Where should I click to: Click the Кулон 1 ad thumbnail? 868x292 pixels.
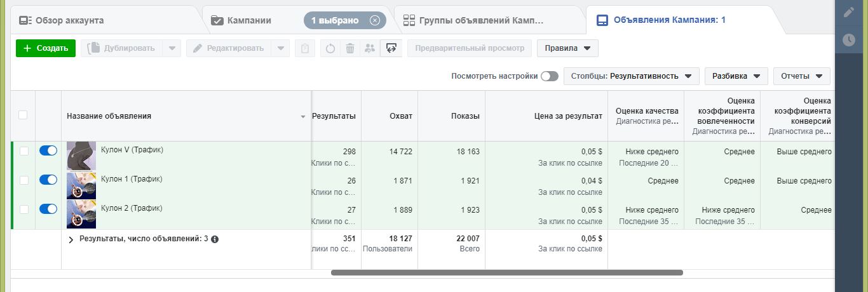pyautogui.click(x=81, y=185)
